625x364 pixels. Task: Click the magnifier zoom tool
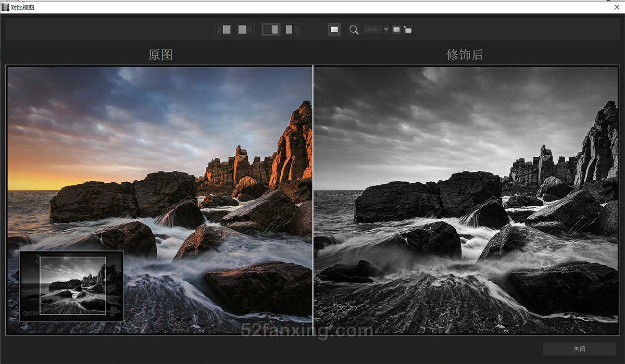point(354,30)
